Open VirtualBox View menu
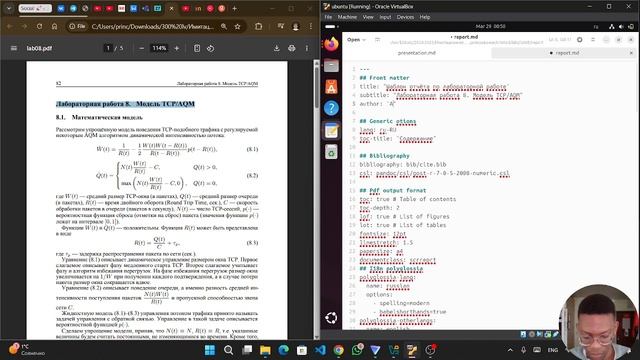The width and height of the screenshot is (640, 360). point(368,17)
